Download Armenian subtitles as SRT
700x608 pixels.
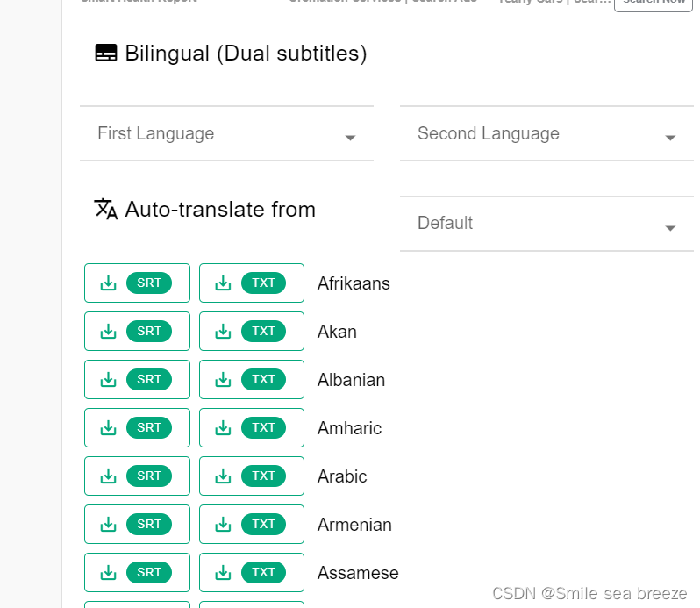click(137, 524)
